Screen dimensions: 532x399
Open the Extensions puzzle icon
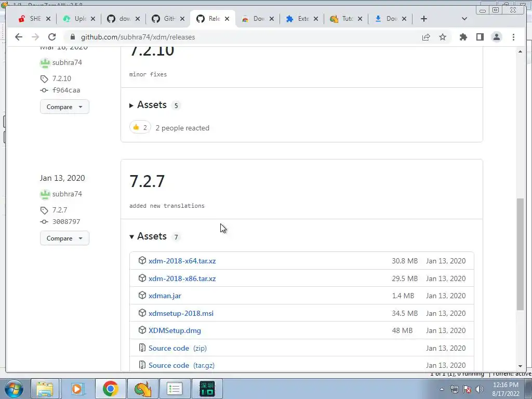click(x=463, y=37)
